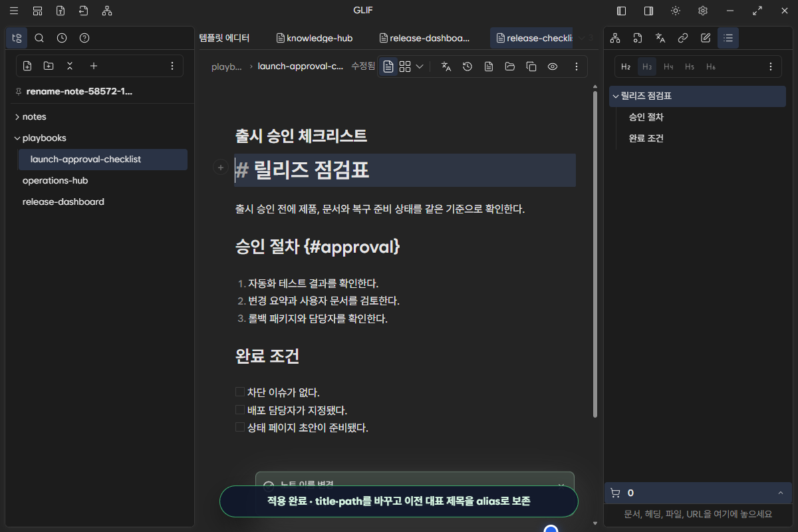Toggle the H3 heading level filter
The image size is (798, 532).
tap(647, 66)
